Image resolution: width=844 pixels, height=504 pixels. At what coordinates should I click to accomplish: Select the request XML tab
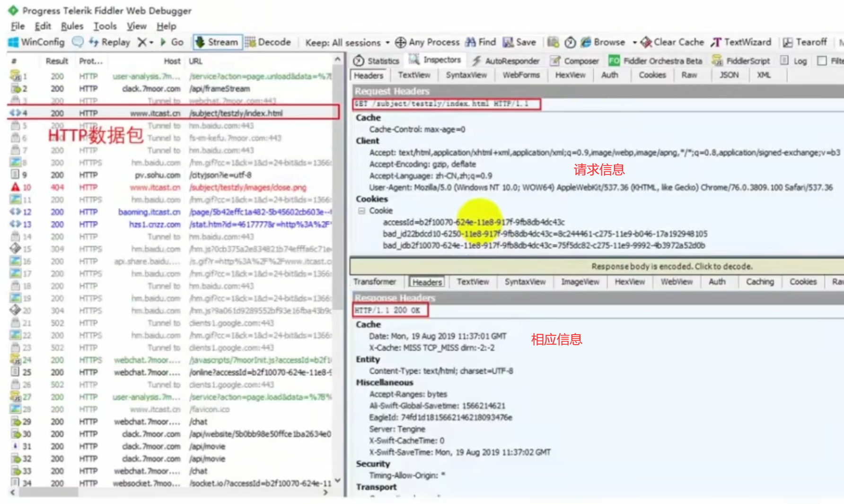(764, 75)
